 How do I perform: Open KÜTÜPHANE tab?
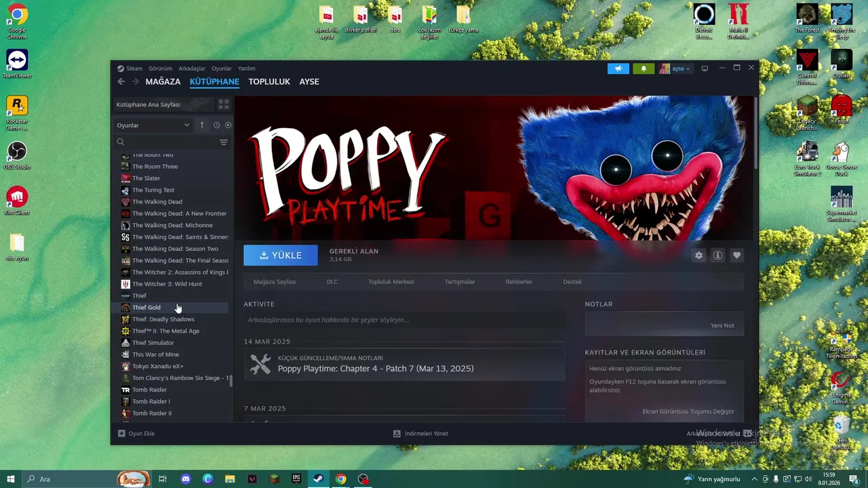(x=214, y=81)
